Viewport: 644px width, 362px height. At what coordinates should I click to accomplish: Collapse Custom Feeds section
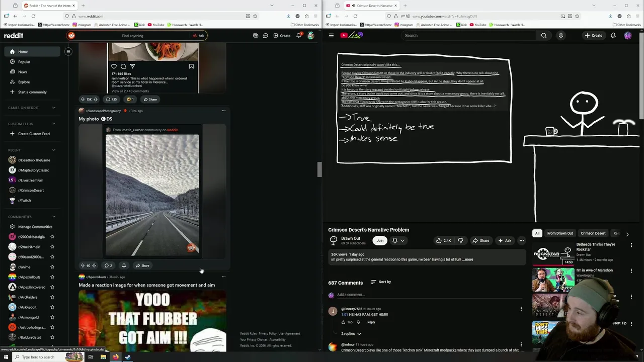(54, 124)
